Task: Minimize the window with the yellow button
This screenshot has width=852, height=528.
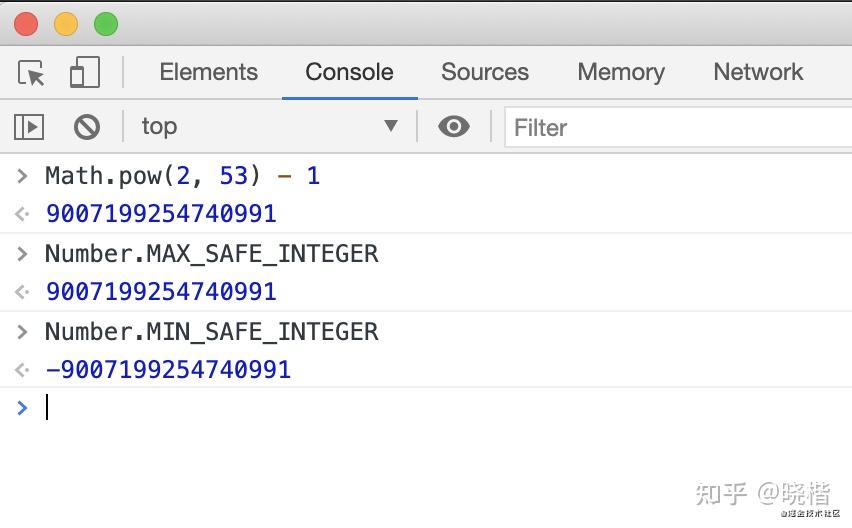Action: tap(66, 24)
